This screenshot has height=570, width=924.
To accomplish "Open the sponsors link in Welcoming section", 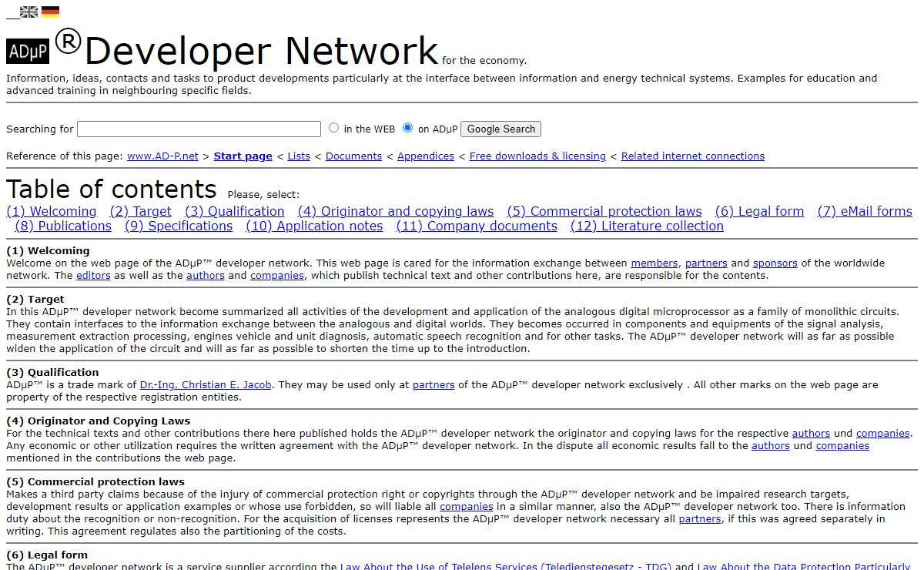I will (x=775, y=263).
